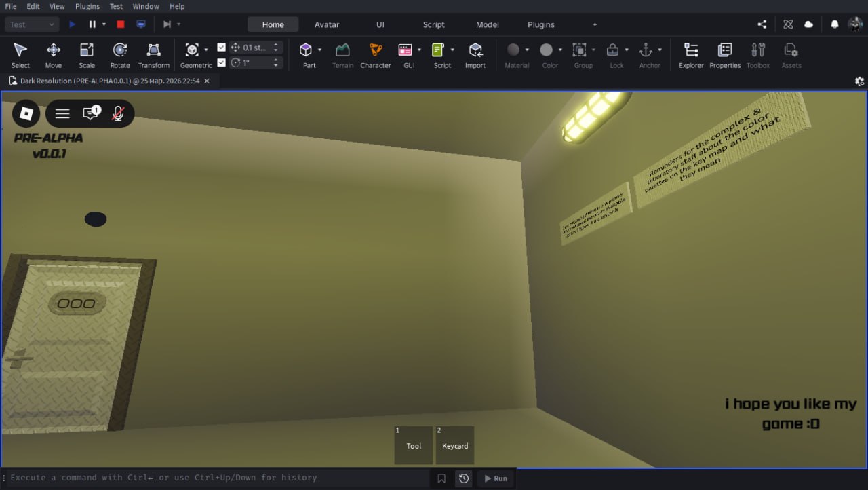Expand the Group dropdown arrow
The width and height of the screenshot is (868, 490).
(x=593, y=50)
